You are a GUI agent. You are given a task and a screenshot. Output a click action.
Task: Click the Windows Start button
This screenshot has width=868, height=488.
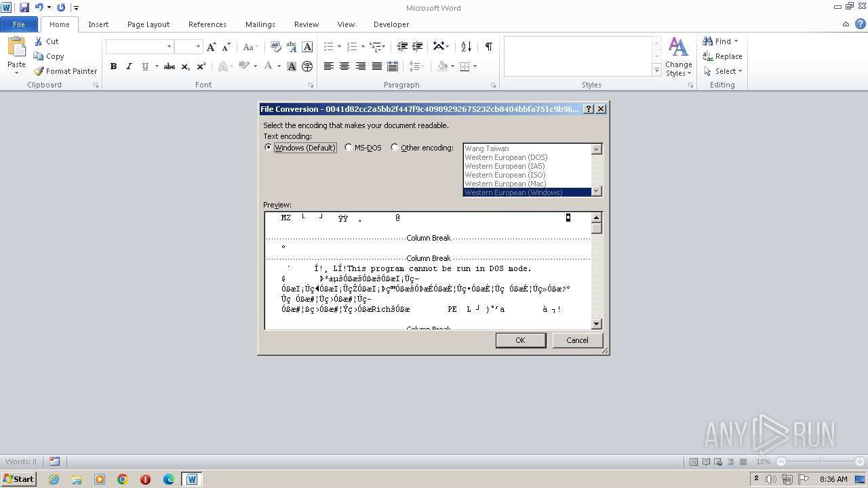pyautogui.click(x=18, y=479)
